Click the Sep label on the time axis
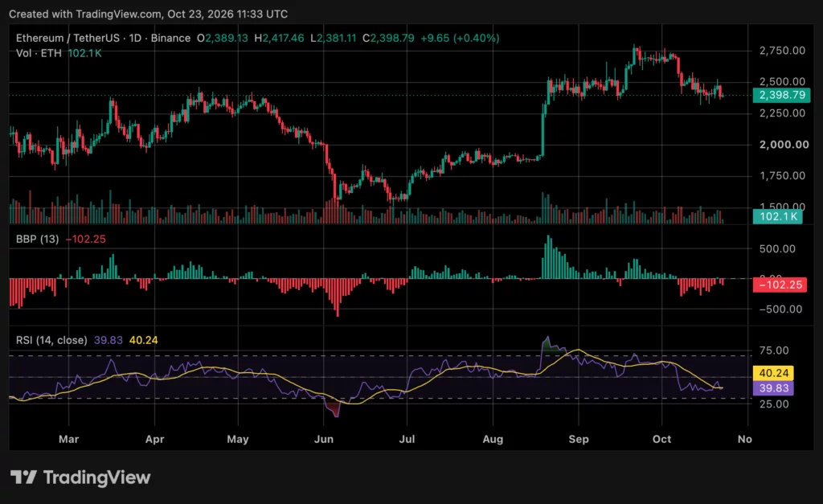This screenshot has width=823, height=504. 579,439
